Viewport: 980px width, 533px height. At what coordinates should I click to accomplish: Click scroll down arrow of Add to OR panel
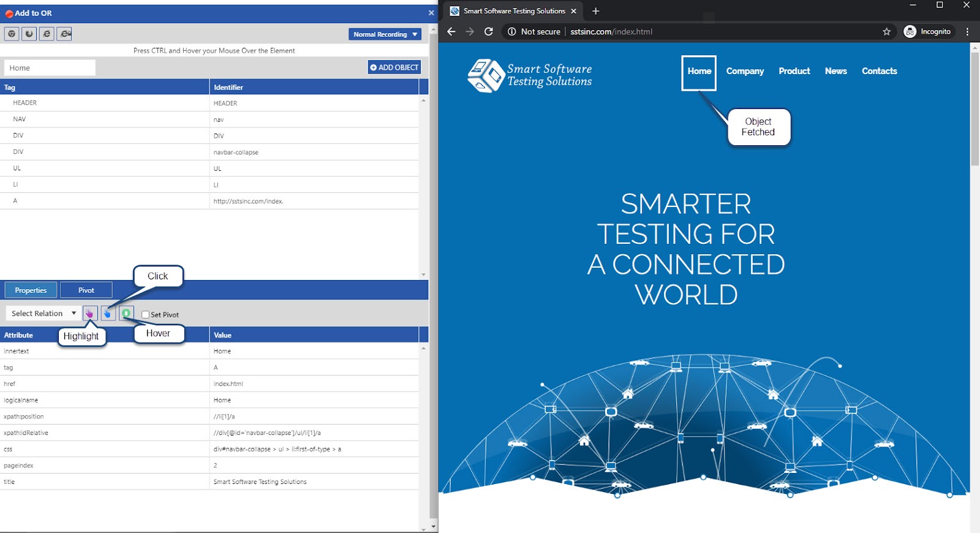[x=433, y=526]
